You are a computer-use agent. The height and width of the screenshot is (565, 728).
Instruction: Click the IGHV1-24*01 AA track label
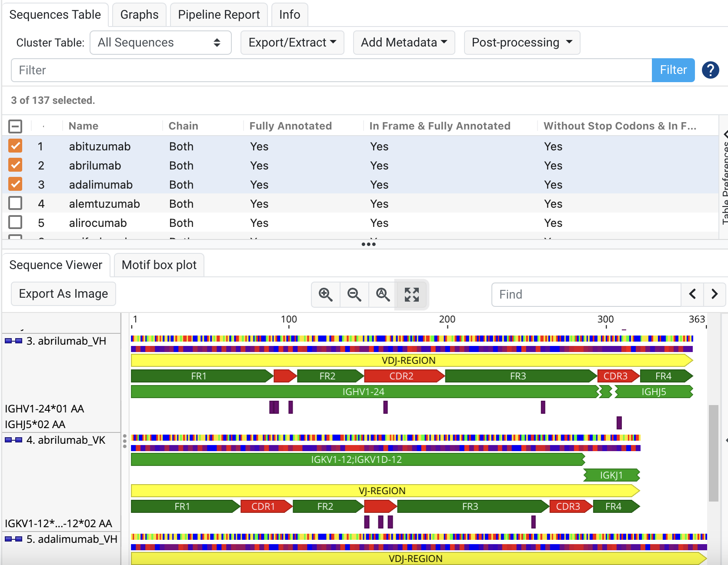44,409
